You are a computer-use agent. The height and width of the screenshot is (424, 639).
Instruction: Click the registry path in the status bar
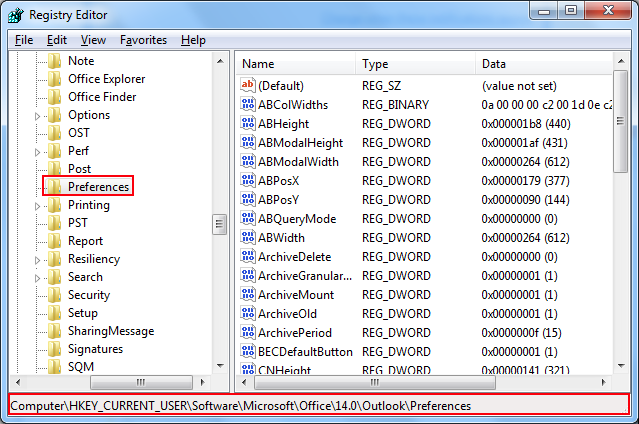240,406
